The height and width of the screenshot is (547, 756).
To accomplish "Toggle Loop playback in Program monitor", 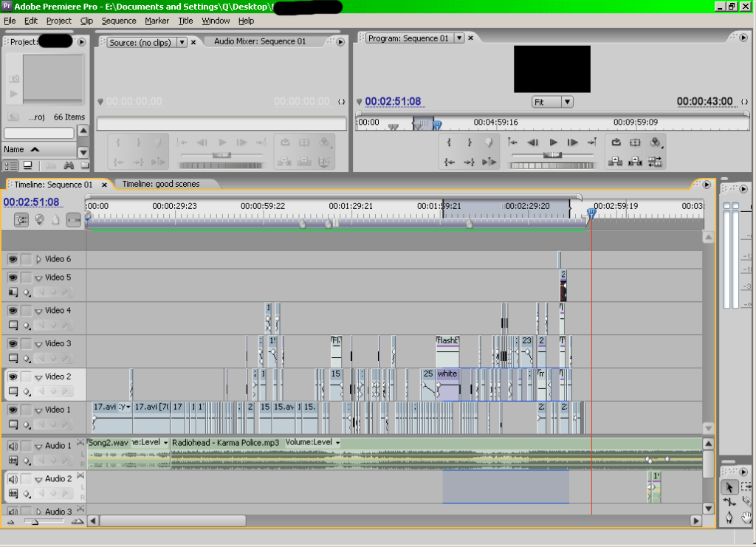I will [616, 142].
